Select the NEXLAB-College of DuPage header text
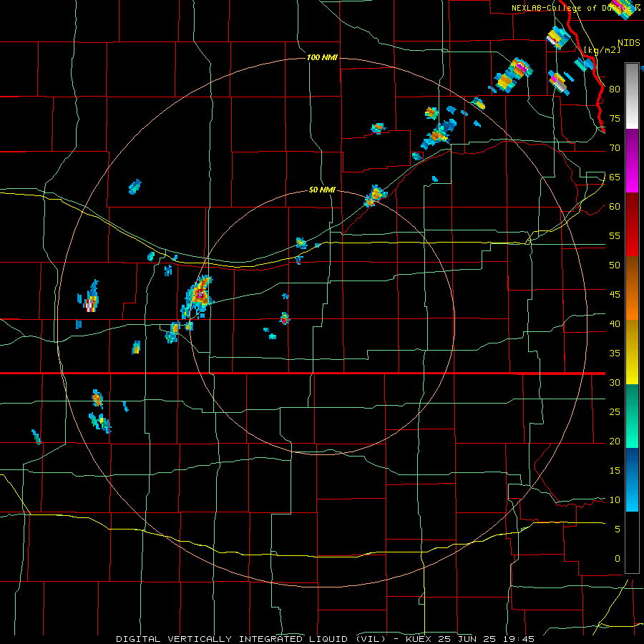The image size is (644, 644). [575, 8]
